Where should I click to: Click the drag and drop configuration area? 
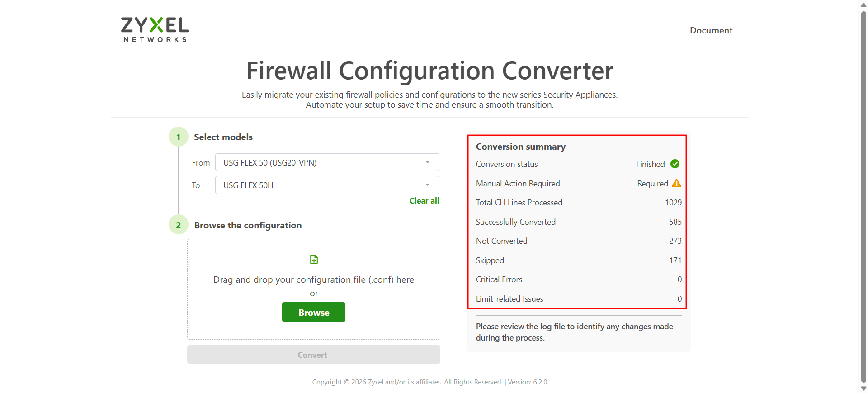pos(314,289)
